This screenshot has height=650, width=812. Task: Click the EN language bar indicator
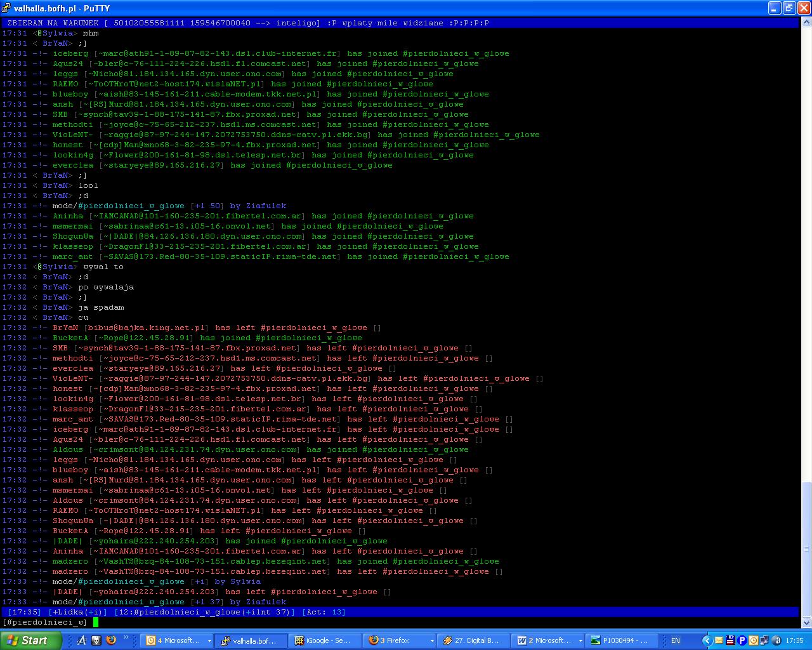[676, 640]
